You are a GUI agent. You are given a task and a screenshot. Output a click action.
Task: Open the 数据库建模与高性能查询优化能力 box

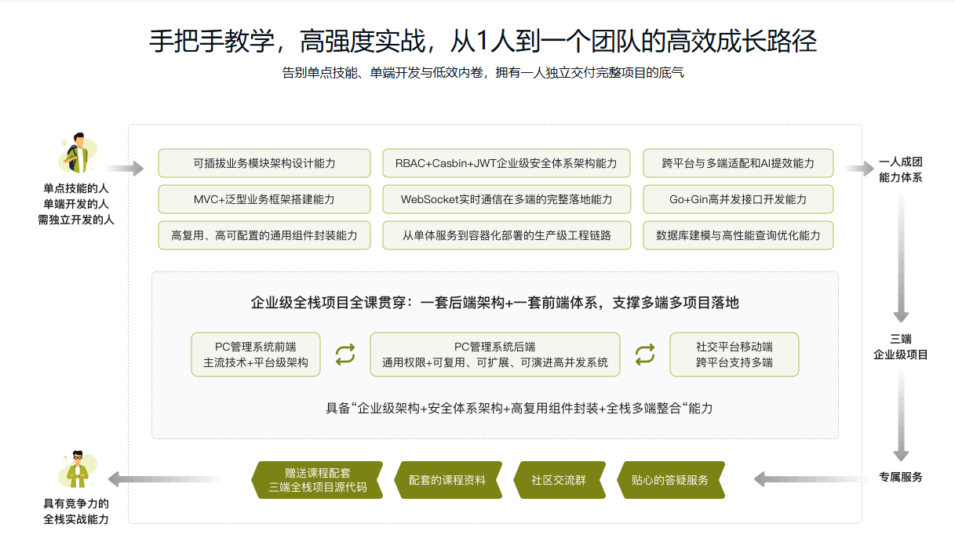738,235
